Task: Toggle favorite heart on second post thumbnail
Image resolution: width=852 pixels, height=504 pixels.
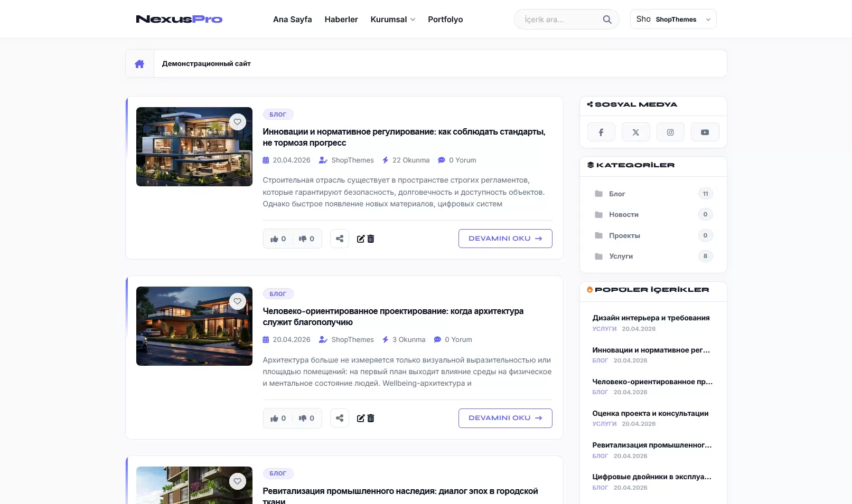Action: click(x=238, y=301)
